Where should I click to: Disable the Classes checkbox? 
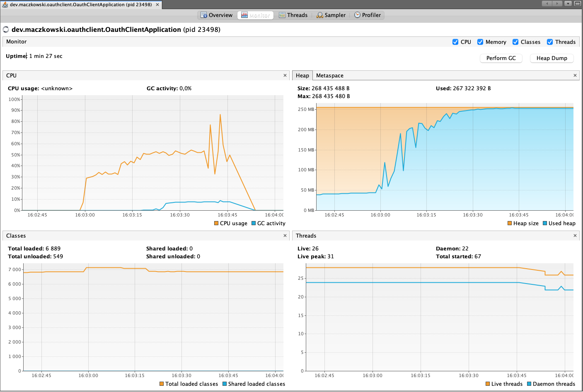click(x=515, y=42)
